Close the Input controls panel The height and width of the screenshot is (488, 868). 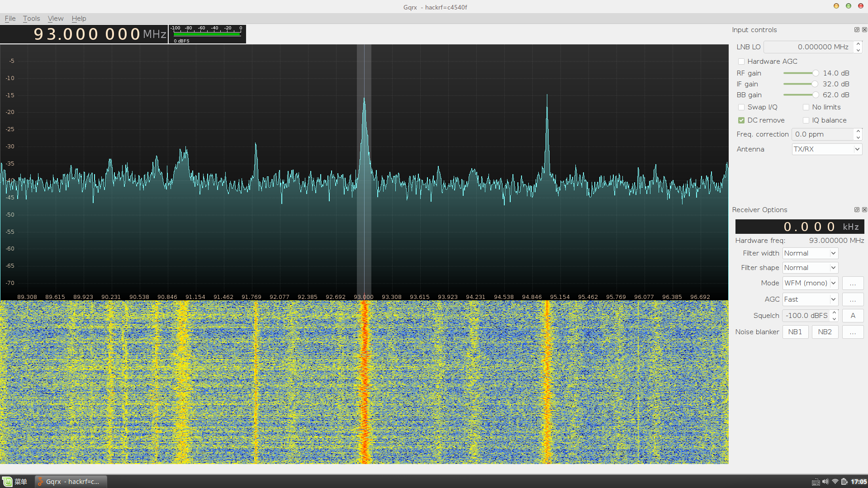click(864, 30)
